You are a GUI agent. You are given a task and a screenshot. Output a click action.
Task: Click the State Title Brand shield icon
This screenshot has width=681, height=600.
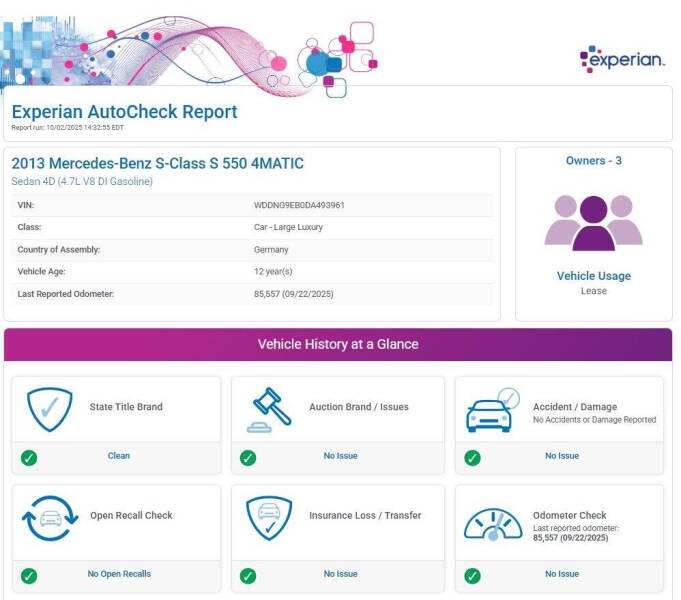point(49,409)
